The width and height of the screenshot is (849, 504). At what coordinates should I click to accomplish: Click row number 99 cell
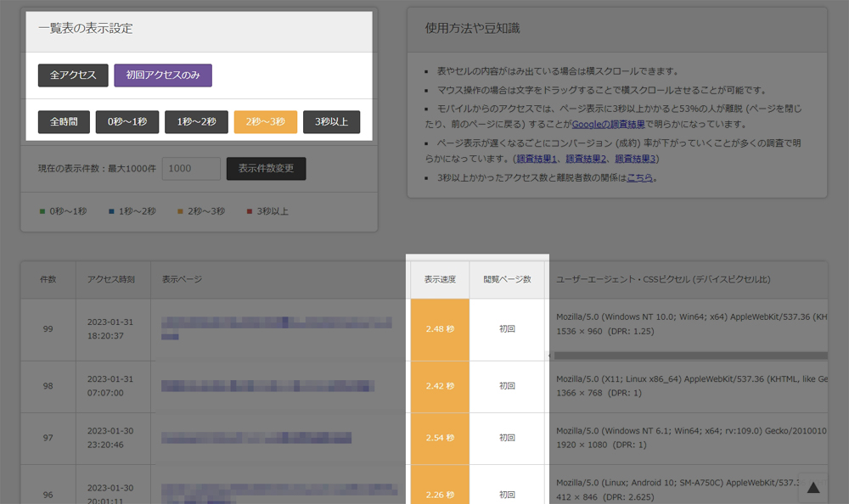(x=48, y=329)
